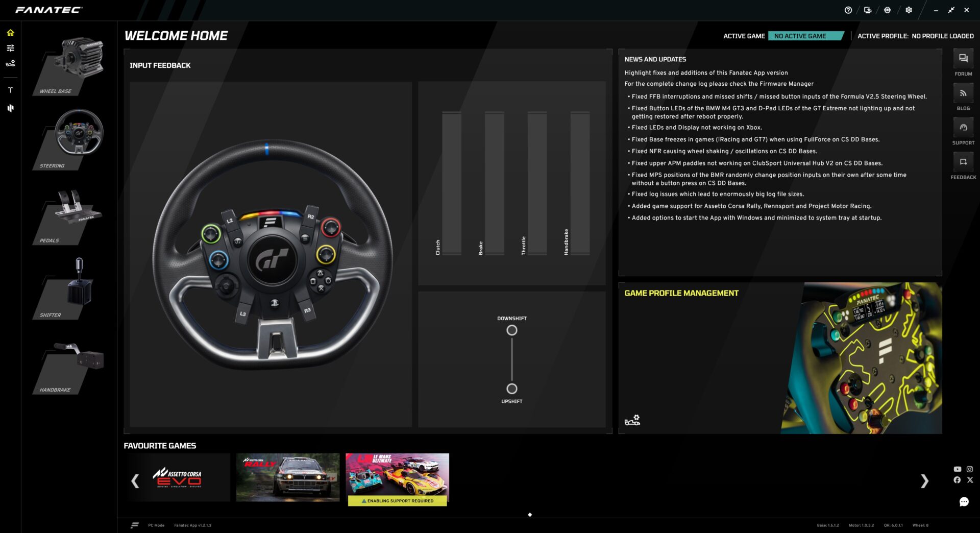Select the Le Mans Ultimate game thumbnail
Viewport: 980px width, 533px height.
coord(397,478)
